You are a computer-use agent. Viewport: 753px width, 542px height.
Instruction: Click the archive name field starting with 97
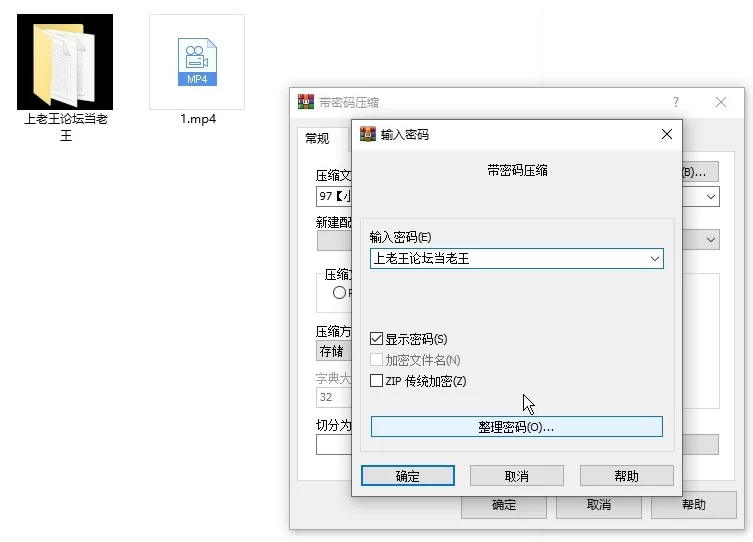[334, 196]
